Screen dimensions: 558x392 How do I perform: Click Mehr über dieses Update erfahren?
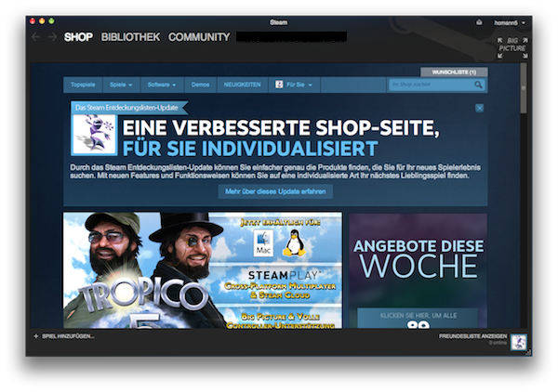point(275,191)
